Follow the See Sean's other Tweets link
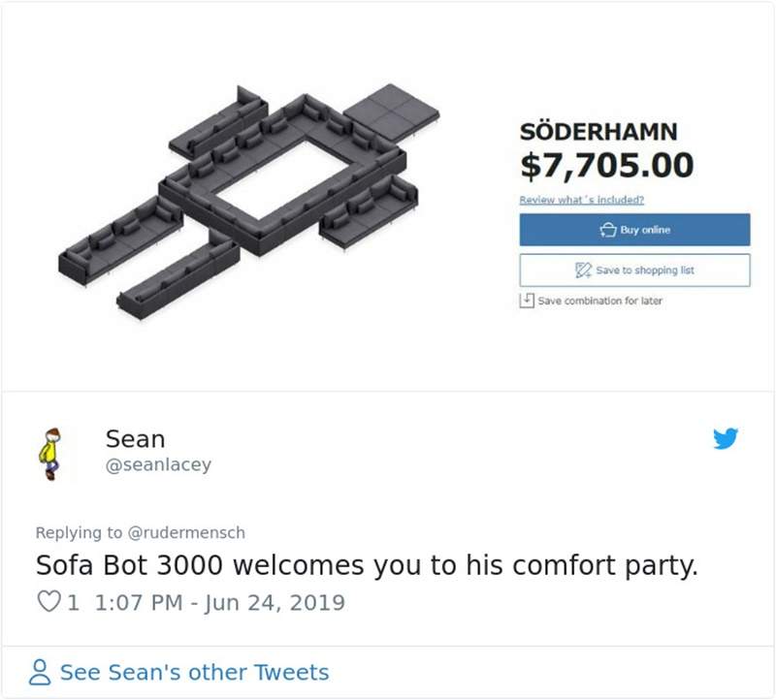Viewport: 776px width, 700px height. (194, 673)
